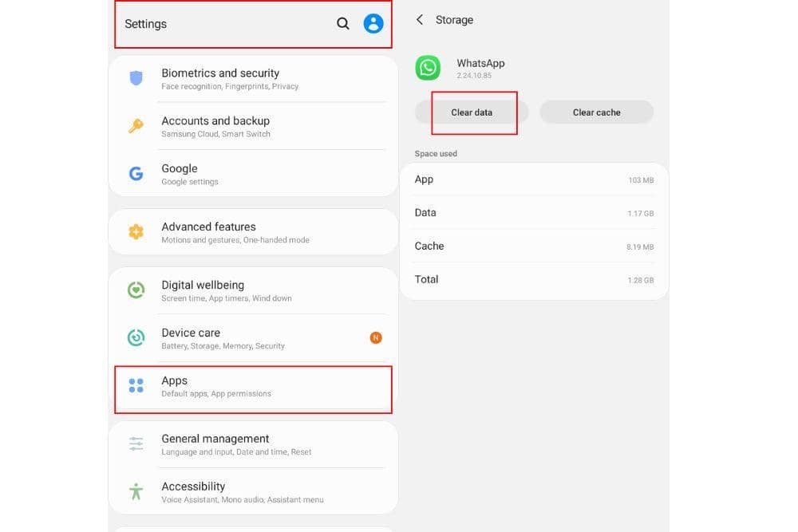
Task: Open General management settings
Action: point(254,444)
